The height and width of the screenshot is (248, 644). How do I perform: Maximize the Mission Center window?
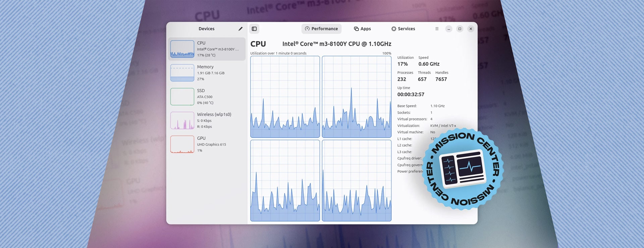[x=460, y=29]
